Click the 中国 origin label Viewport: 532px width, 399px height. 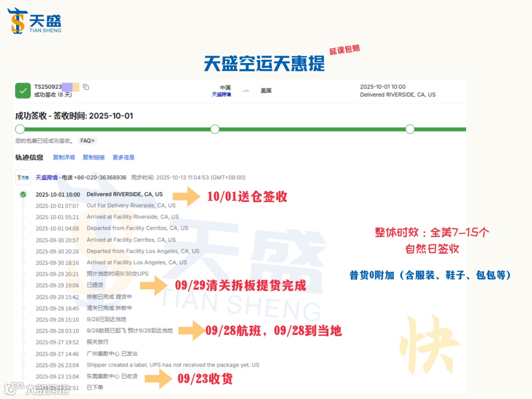(x=225, y=88)
